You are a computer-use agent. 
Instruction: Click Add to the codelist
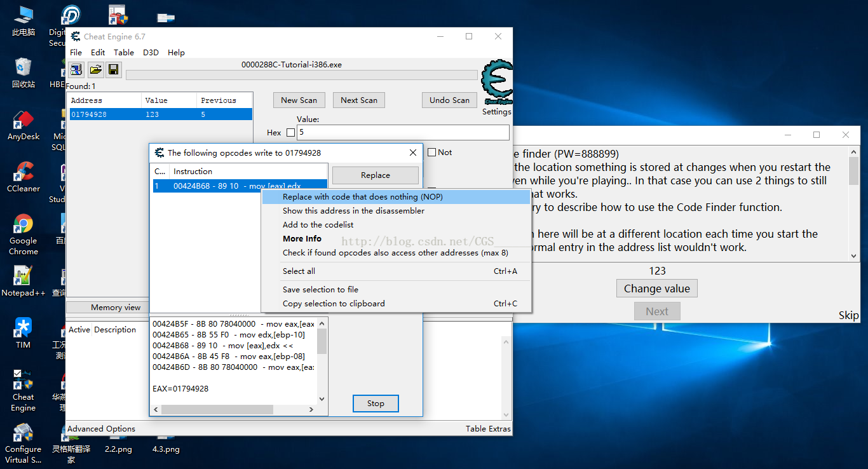[318, 225]
